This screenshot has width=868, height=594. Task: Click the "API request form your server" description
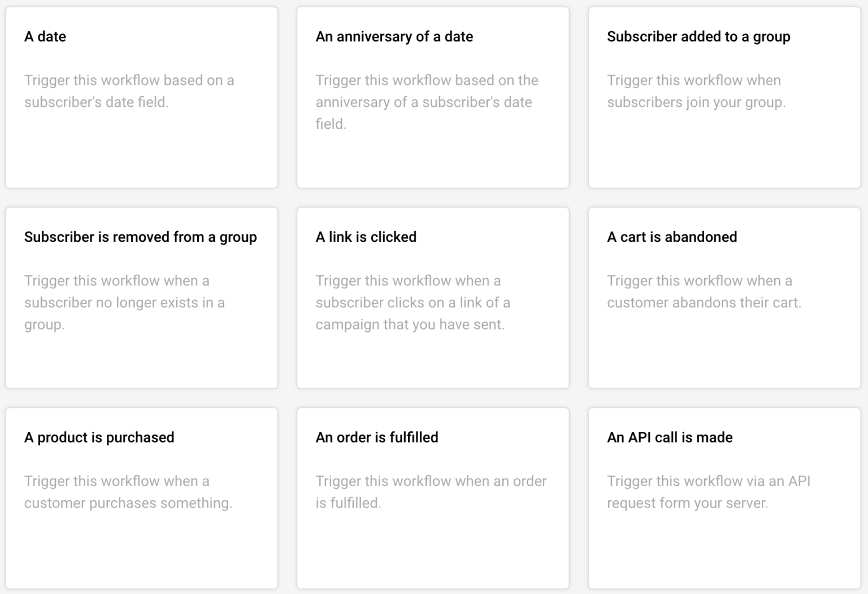click(687, 503)
